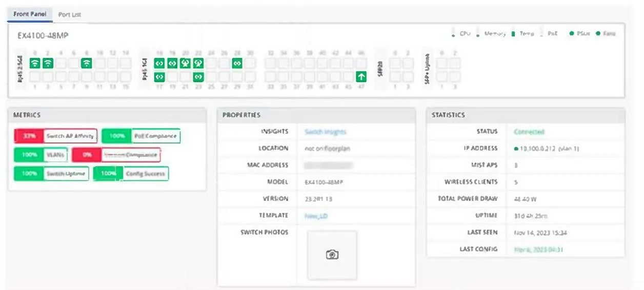This screenshot has height=290, width=644.
Task: Click the camera icon to add switch photos
Action: point(332,255)
